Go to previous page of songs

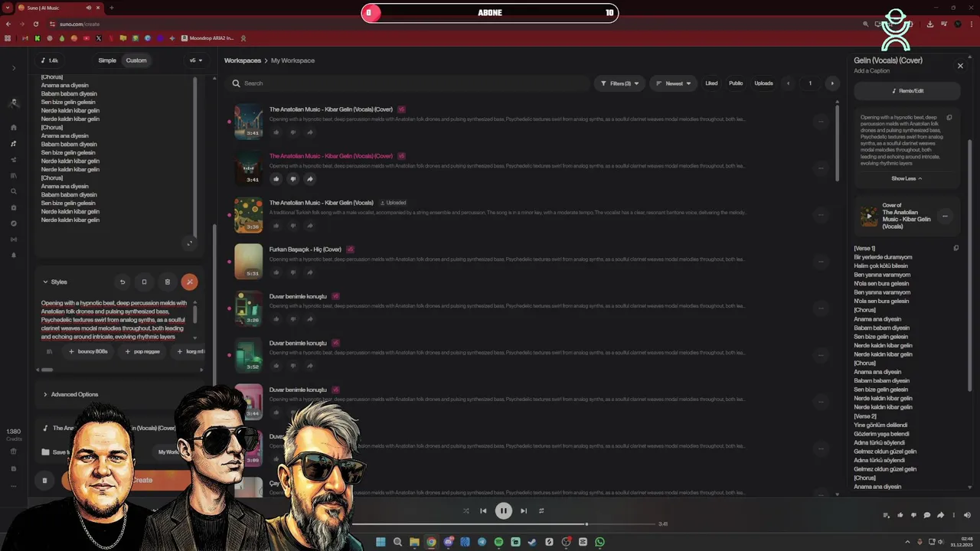click(788, 83)
